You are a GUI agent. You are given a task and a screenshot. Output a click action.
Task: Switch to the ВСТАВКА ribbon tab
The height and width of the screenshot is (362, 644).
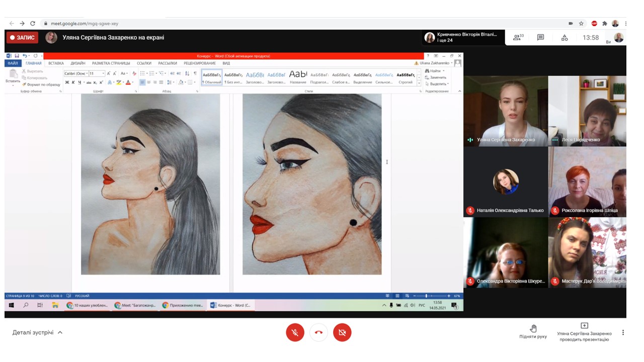point(56,63)
